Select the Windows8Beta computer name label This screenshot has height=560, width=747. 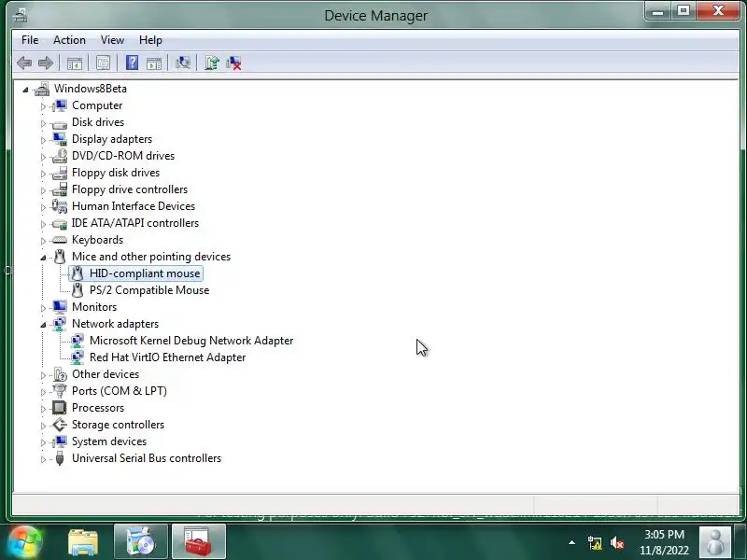(x=91, y=89)
